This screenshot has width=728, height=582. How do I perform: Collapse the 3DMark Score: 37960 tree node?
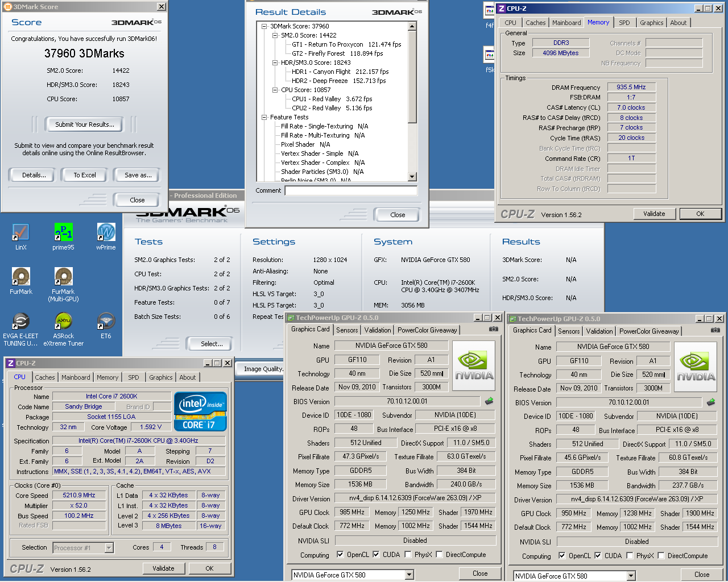tap(264, 26)
